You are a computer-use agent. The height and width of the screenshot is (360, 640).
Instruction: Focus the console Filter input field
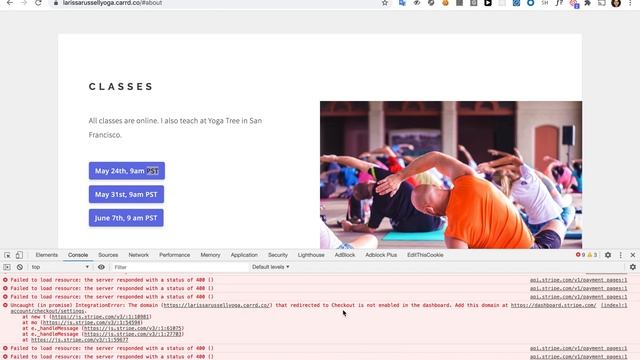pyautogui.click(x=180, y=267)
